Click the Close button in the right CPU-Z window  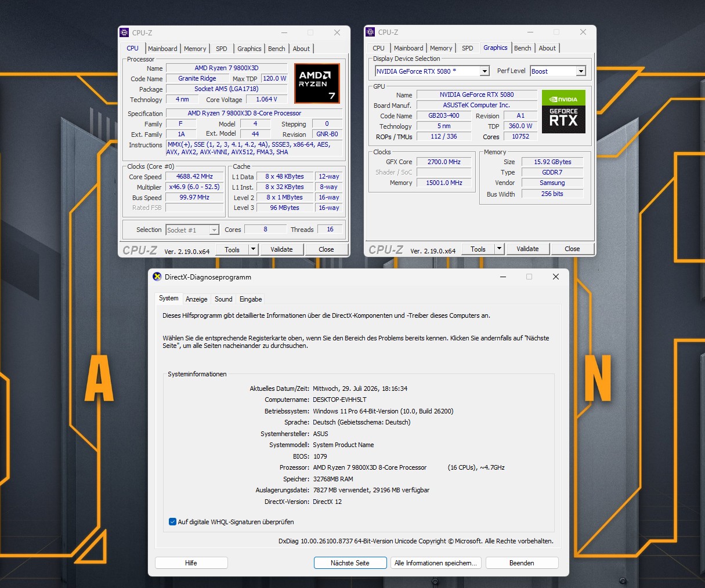(x=572, y=249)
